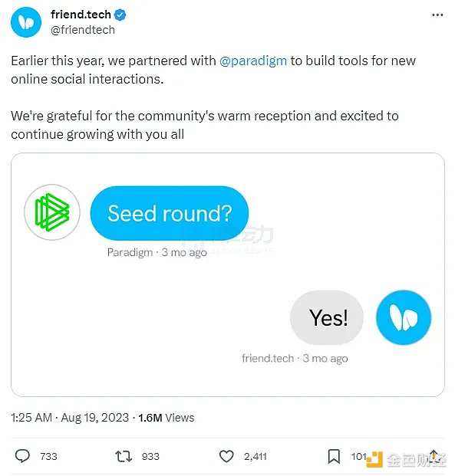Image resolution: width=455 pixels, height=476 pixels.
Task: Click the blue verified badge icon
Action: [120, 15]
